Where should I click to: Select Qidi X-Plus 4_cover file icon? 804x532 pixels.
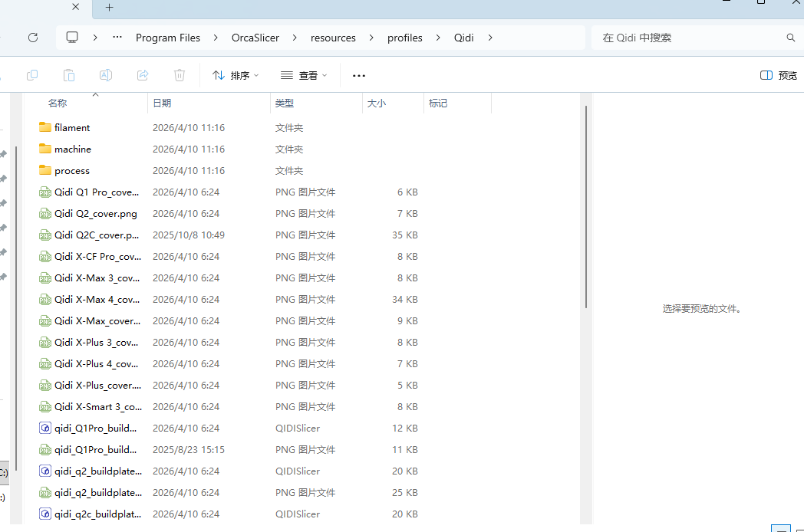pyautogui.click(x=45, y=364)
